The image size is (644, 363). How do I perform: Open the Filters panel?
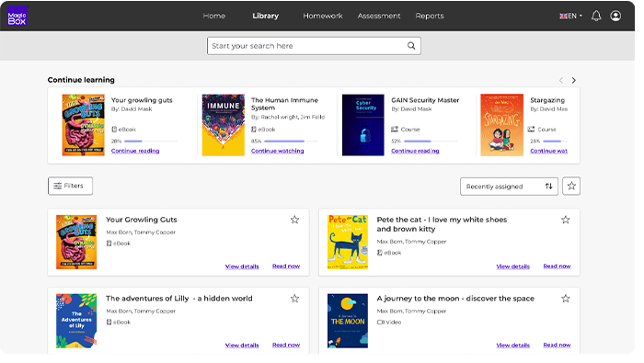(x=70, y=187)
